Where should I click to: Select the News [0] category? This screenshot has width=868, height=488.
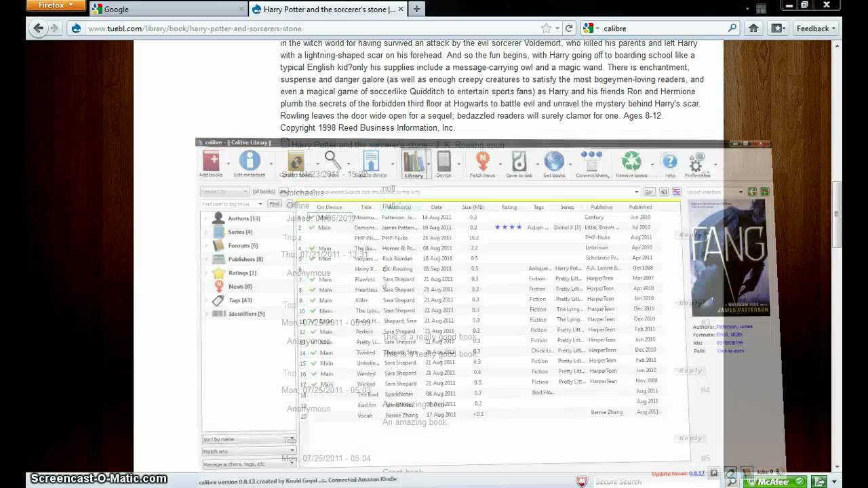(239, 287)
